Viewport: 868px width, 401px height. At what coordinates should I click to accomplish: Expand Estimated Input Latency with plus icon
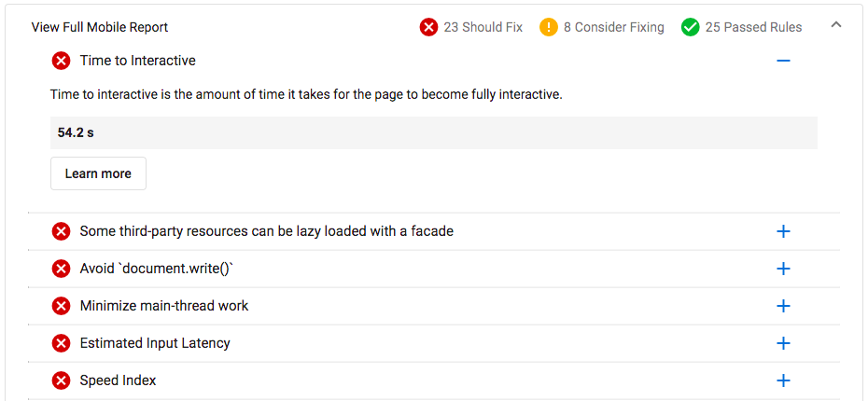pyautogui.click(x=783, y=343)
